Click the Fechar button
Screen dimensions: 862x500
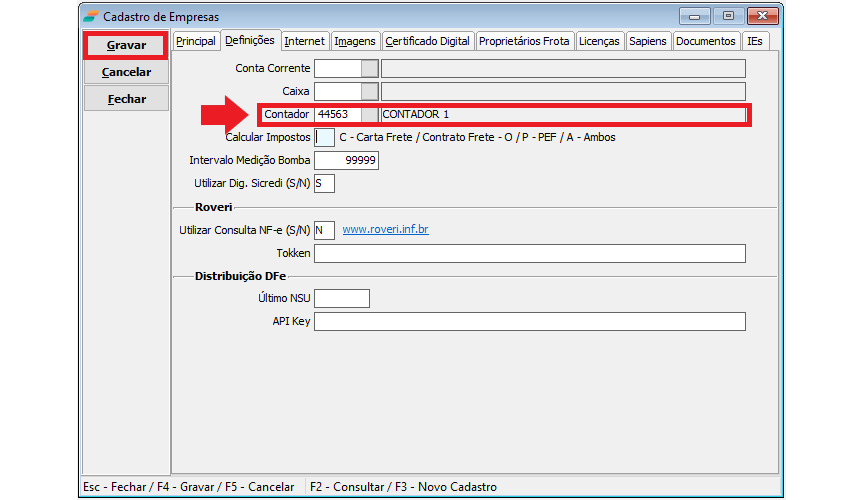tap(126, 99)
